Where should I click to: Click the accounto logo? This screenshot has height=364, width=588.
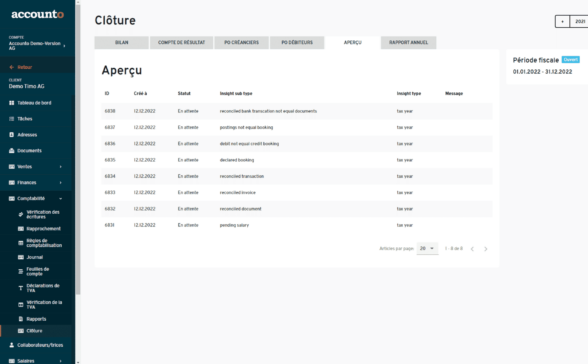pyautogui.click(x=38, y=14)
